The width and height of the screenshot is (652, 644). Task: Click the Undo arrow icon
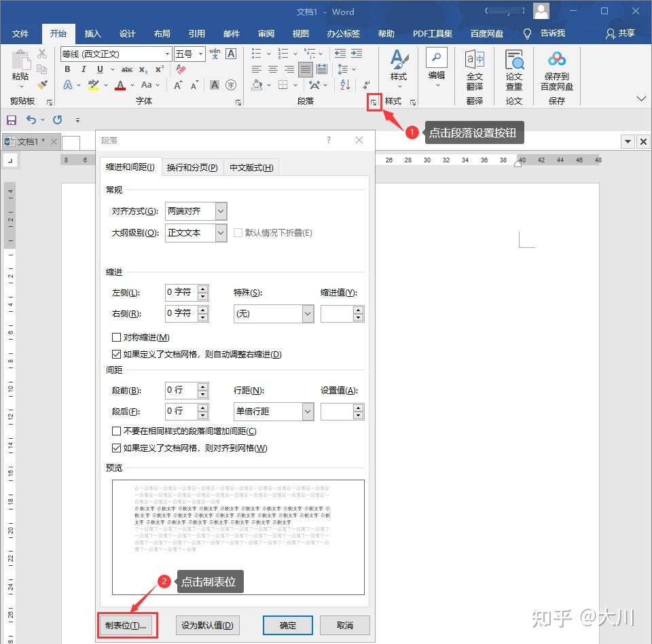click(x=31, y=120)
